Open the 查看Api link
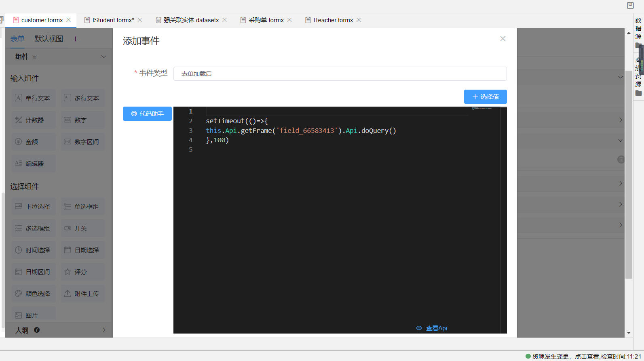644x361 pixels. [432, 328]
